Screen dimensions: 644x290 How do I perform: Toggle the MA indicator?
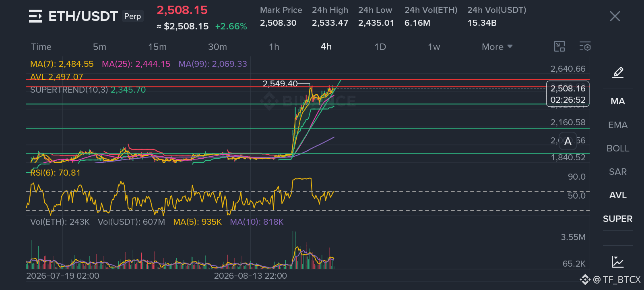618,101
